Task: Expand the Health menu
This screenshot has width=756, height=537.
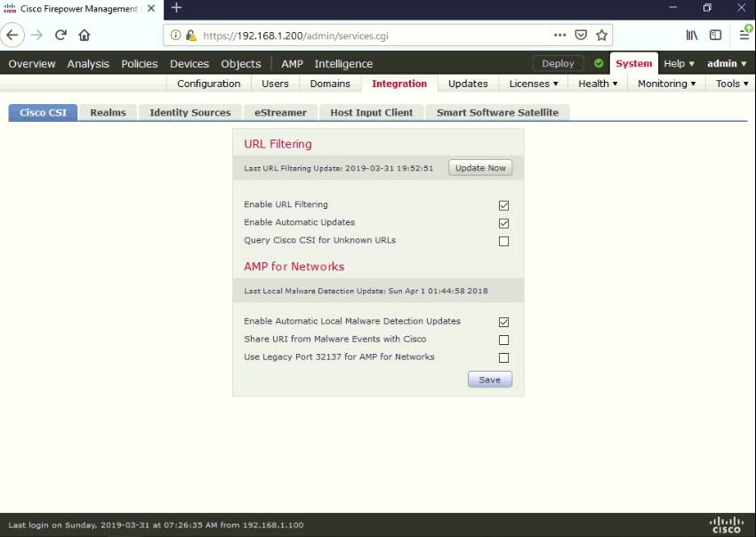Action: coord(597,84)
